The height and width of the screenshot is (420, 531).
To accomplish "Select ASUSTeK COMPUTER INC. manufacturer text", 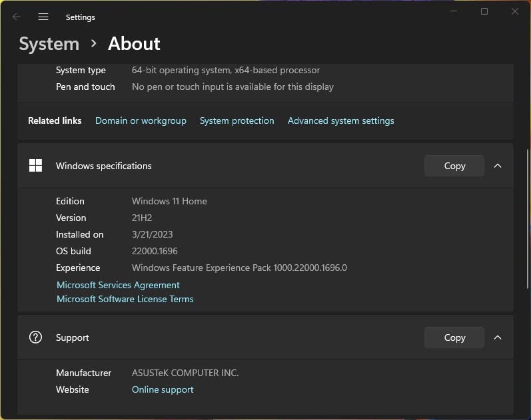I will 185,373.
